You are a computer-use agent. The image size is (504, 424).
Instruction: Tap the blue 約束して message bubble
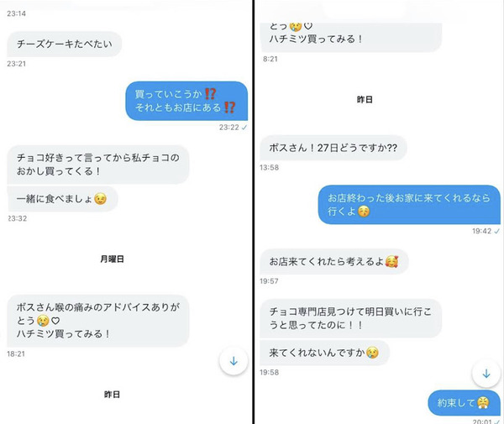point(465,403)
